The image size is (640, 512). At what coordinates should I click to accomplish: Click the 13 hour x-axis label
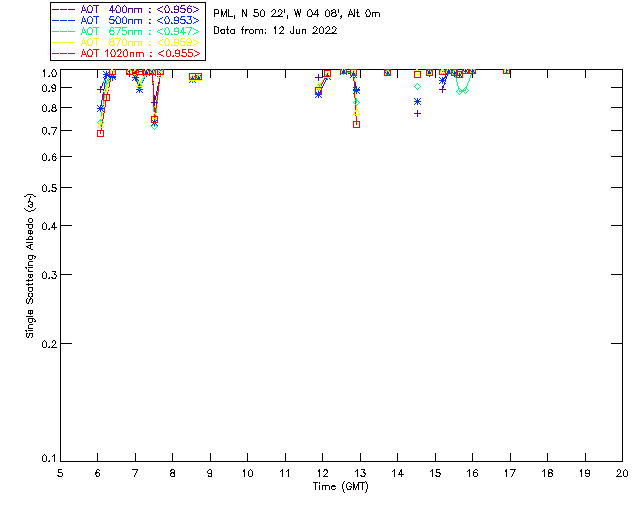coord(360,473)
